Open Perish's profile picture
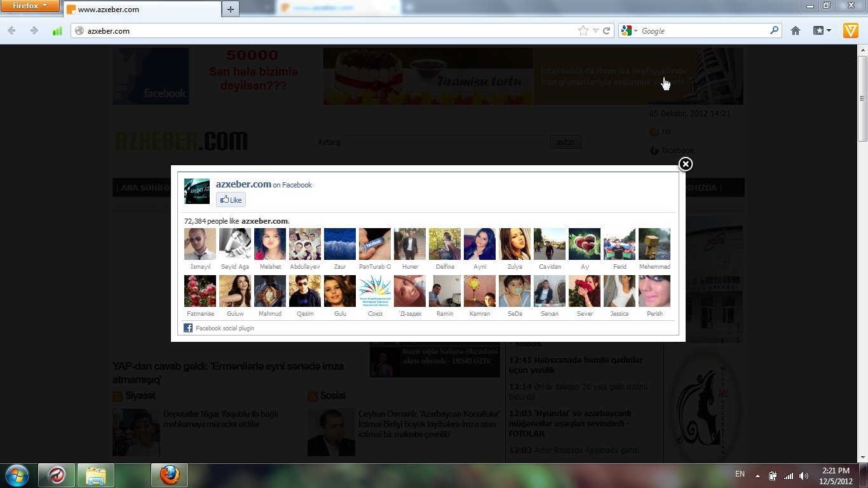This screenshot has width=868, height=488. pyautogui.click(x=654, y=291)
